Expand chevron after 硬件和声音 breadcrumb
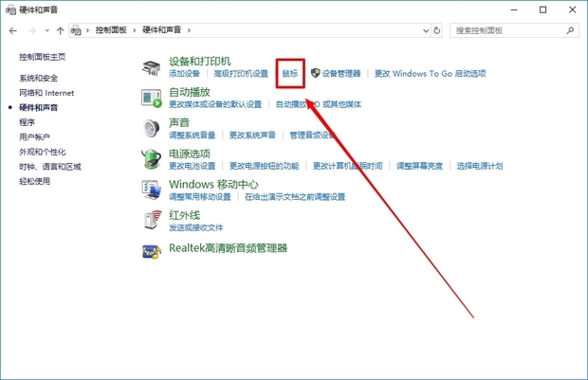 [189, 30]
